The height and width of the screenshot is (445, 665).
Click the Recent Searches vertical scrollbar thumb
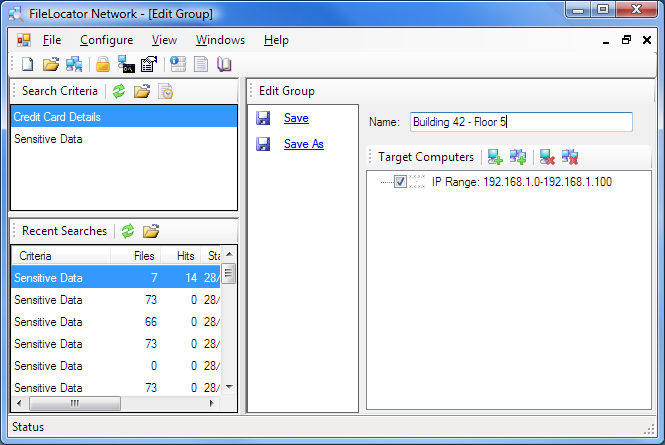click(229, 273)
